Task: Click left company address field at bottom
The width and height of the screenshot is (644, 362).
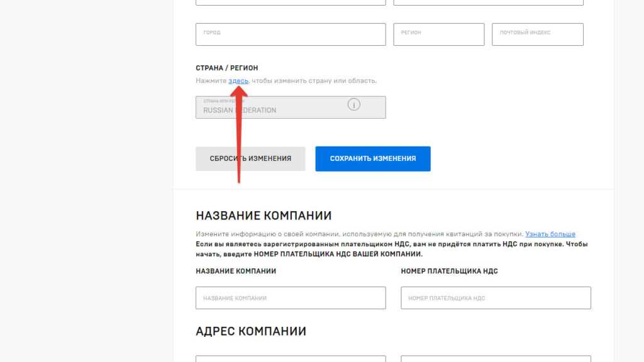Action: click(x=291, y=359)
